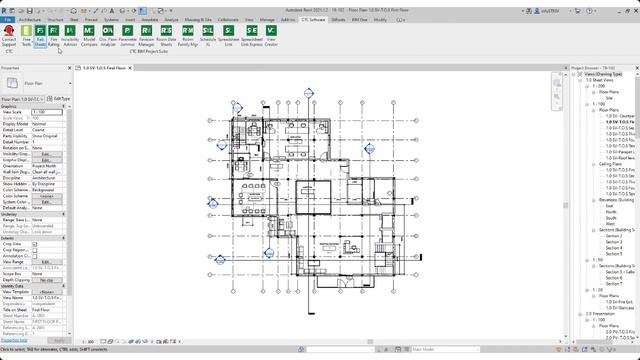The width and height of the screenshot is (640, 360).
Task: Launch the Free Tools button
Action: pos(26,36)
